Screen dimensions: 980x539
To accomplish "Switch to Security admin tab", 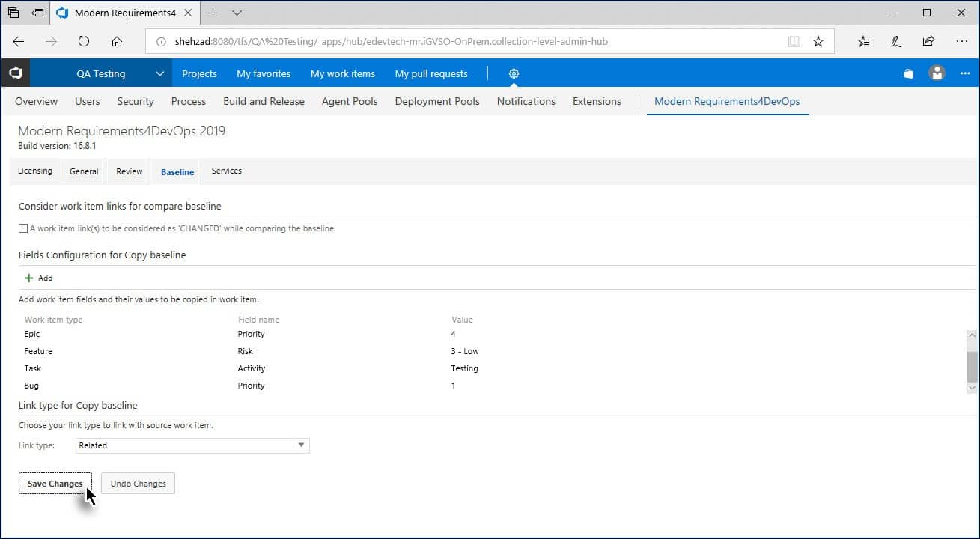I will coord(136,101).
